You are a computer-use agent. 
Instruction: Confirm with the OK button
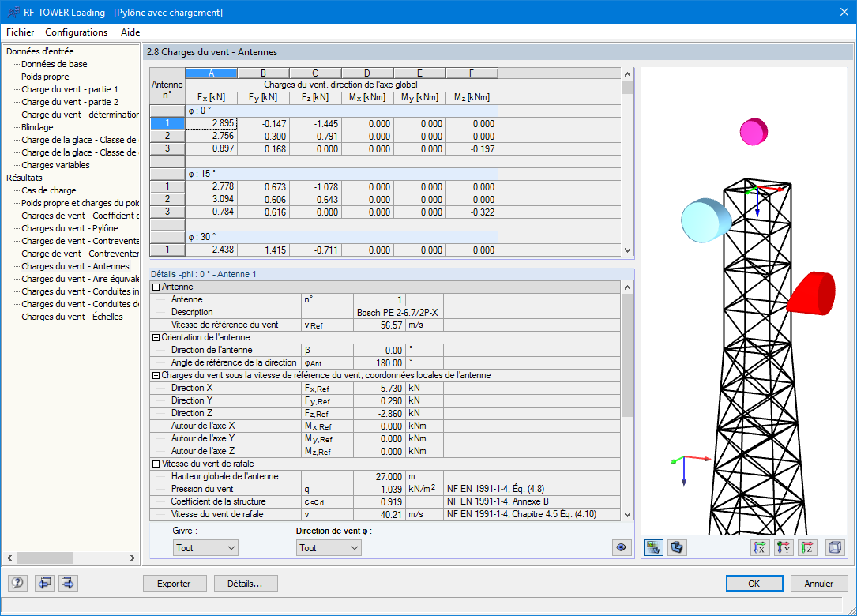tap(754, 583)
